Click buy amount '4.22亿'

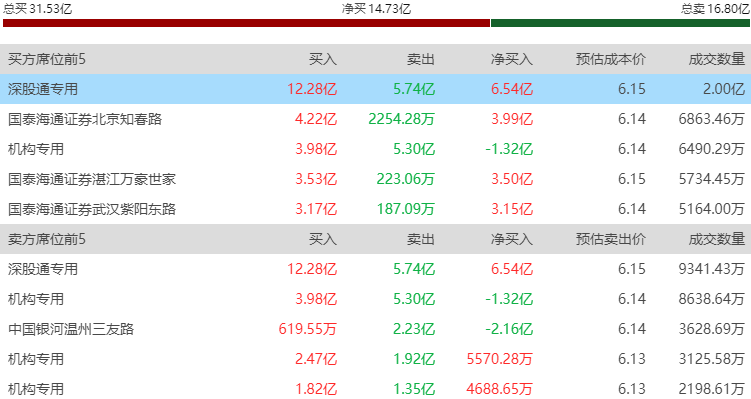pos(316,119)
